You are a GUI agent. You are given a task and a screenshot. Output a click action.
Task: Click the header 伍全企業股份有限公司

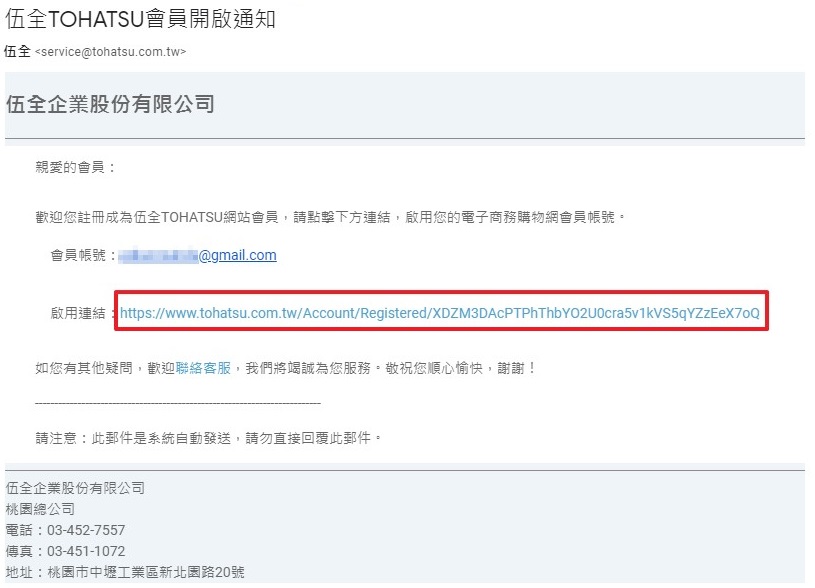tap(110, 104)
